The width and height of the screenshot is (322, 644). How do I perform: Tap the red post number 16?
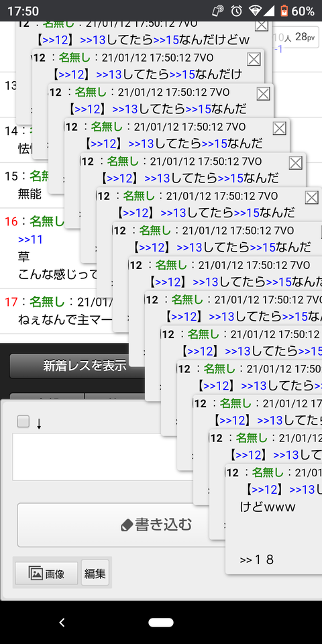coord(11,222)
